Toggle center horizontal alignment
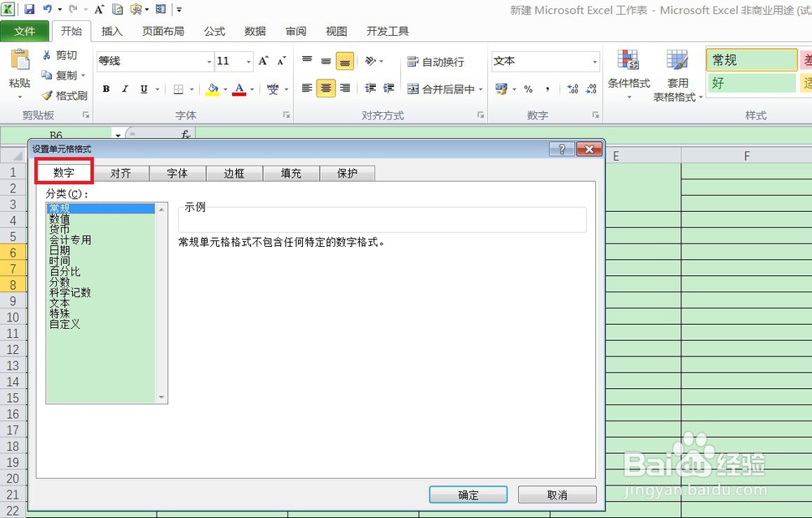 point(326,88)
